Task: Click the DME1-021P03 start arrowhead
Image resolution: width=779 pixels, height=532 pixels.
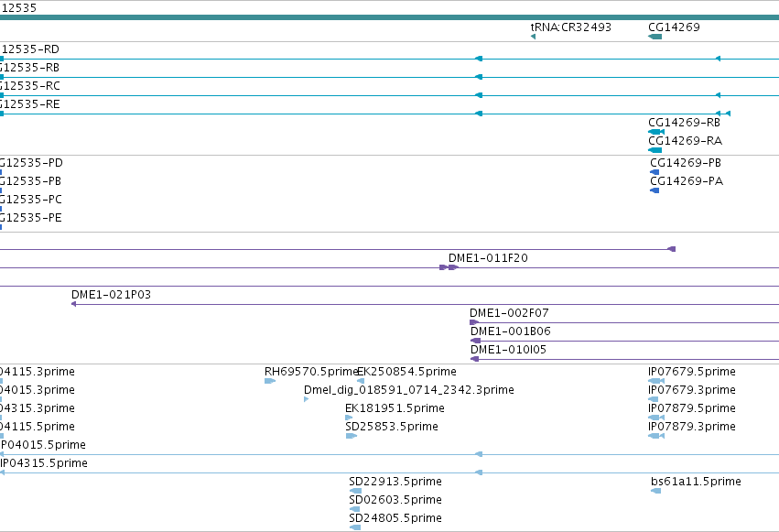Action: pyautogui.click(x=73, y=304)
